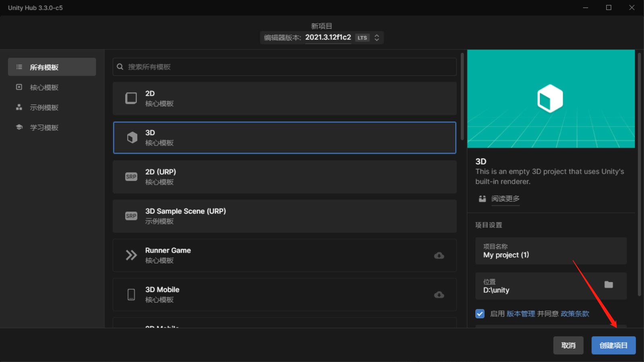Click the 3D Mobile phone icon
This screenshot has width=644, height=362.
tap(131, 294)
